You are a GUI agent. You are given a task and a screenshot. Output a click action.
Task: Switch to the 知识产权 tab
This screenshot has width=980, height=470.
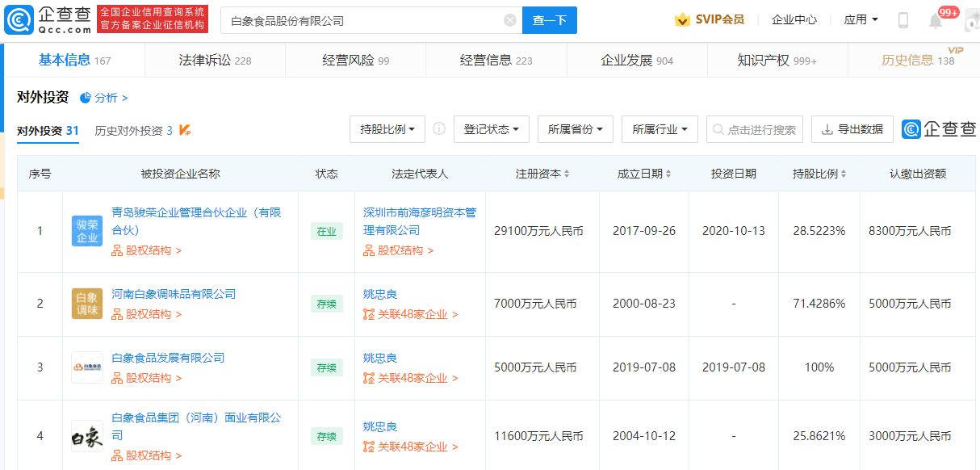click(x=777, y=60)
